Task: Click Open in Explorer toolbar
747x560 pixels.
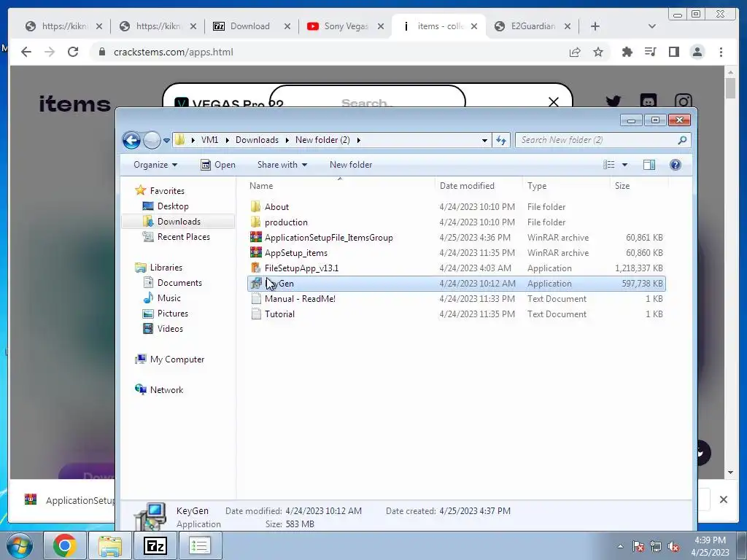Action: pos(218,165)
